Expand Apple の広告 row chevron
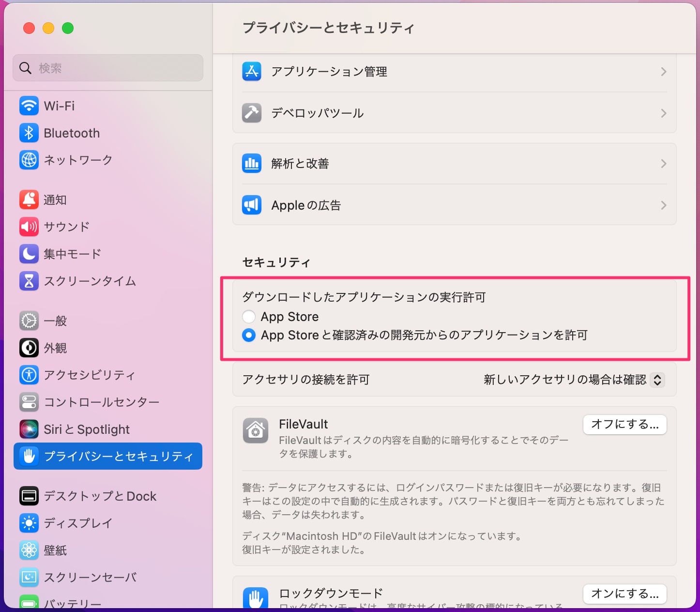The width and height of the screenshot is (700, 612). [x=664, y=205]
